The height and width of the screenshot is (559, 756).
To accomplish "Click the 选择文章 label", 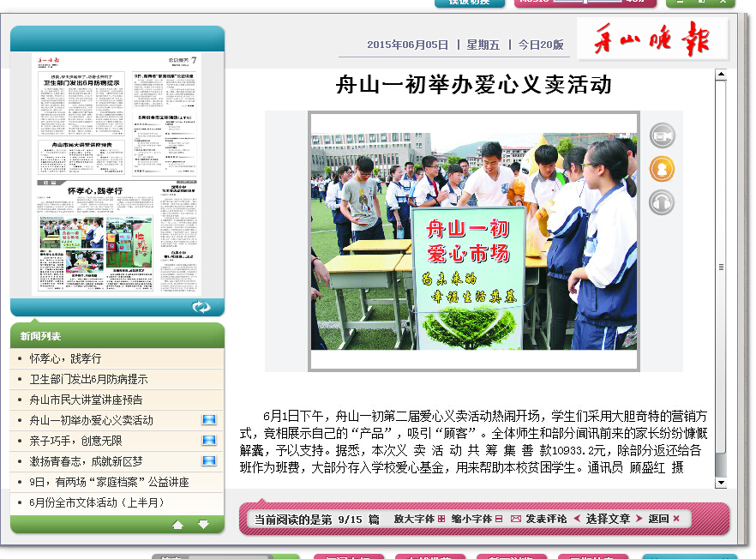I will click(608, 519).
